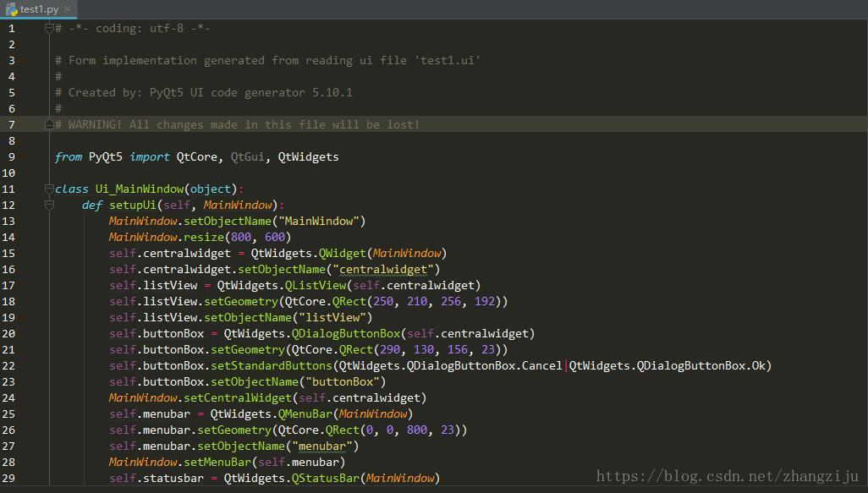The width and height of the screenshot is (868, 493).
Task: Click 'QtWidgets' in the line 9 import
Action: tap(308, 157)
